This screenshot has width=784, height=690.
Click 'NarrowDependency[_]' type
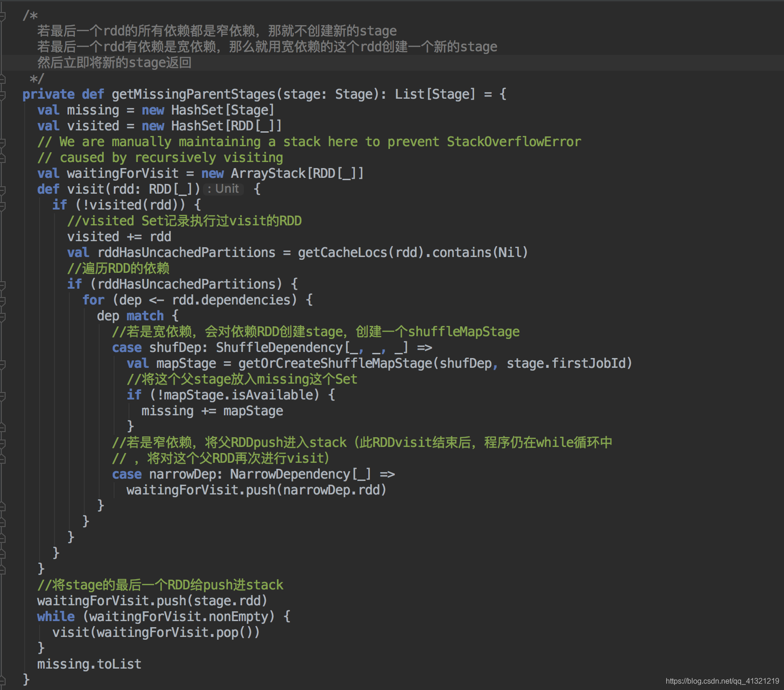(x=301, y=474)
